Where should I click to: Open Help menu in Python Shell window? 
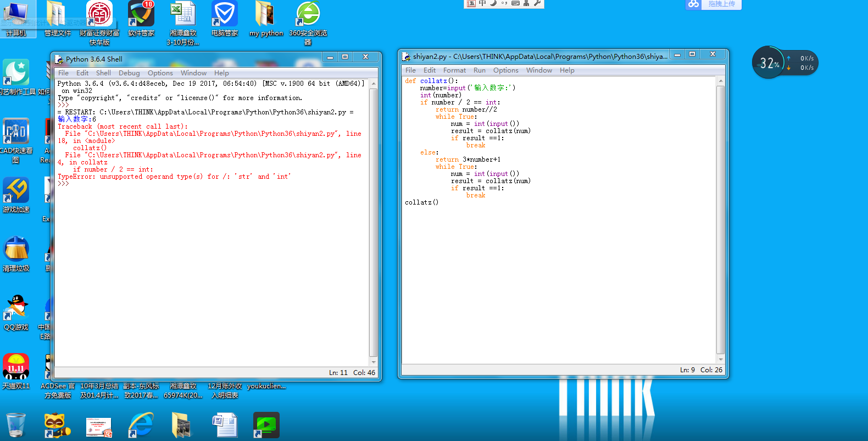click(221, 73)
